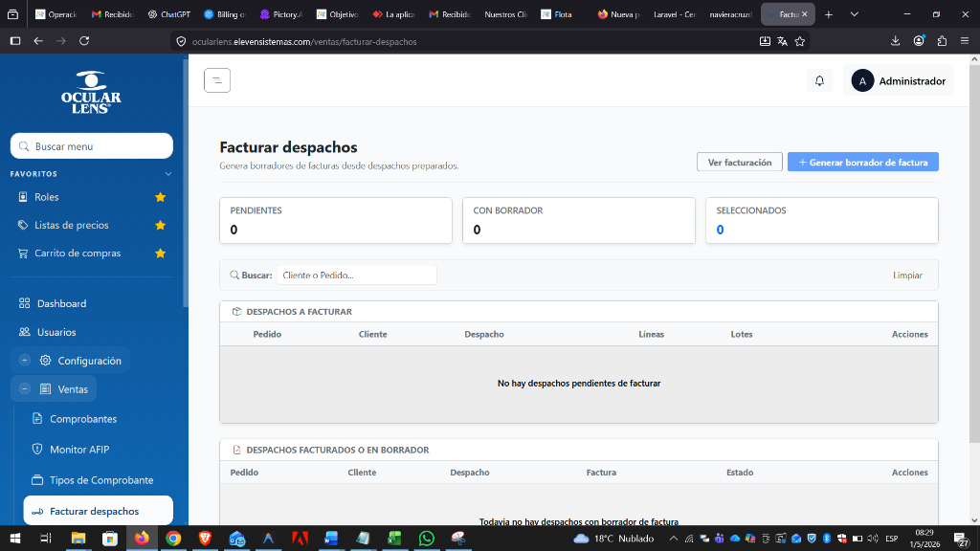This screenshot has width=980, height=551.
Task: Open File Explorer from taskbar
Action: coord(78,539)
